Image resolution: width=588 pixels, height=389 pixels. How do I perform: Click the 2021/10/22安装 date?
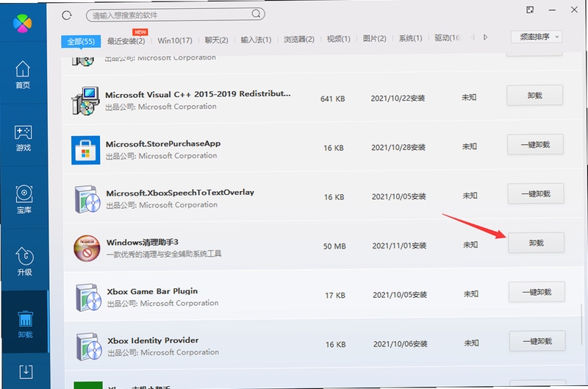click(398, 99)
